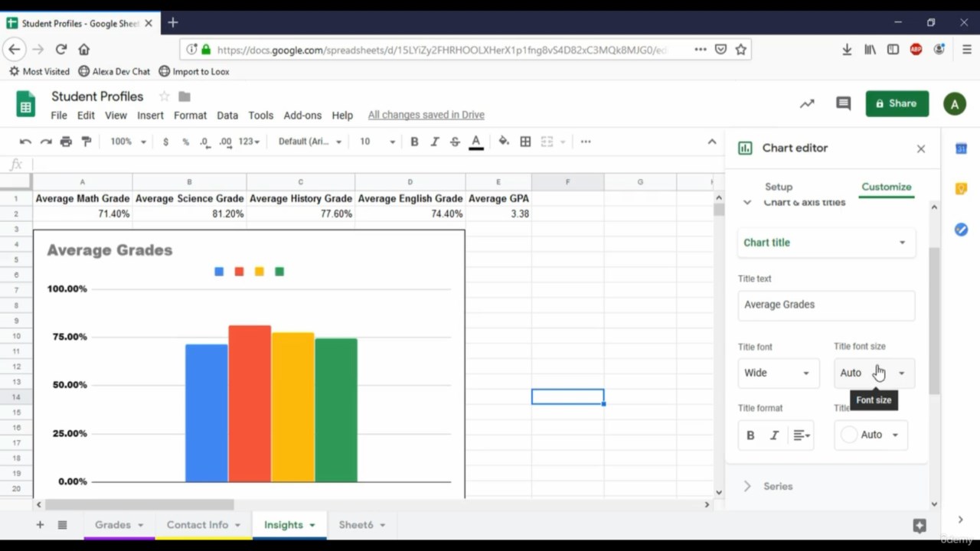Image resolution: width=980 pixels, height=551 pixels.
Task: Open the toolbar fill color picker
Action: point(504,142)
